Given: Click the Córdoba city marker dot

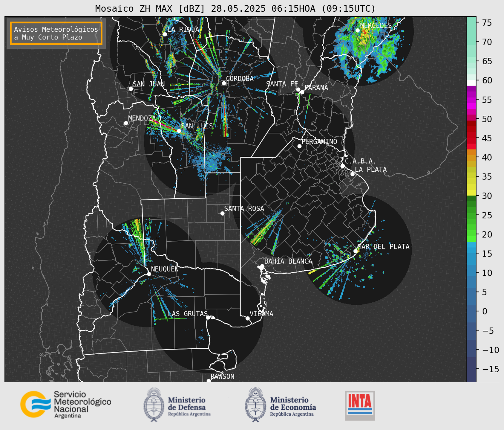Looking at the screenshot, I should tap(224, 83).
